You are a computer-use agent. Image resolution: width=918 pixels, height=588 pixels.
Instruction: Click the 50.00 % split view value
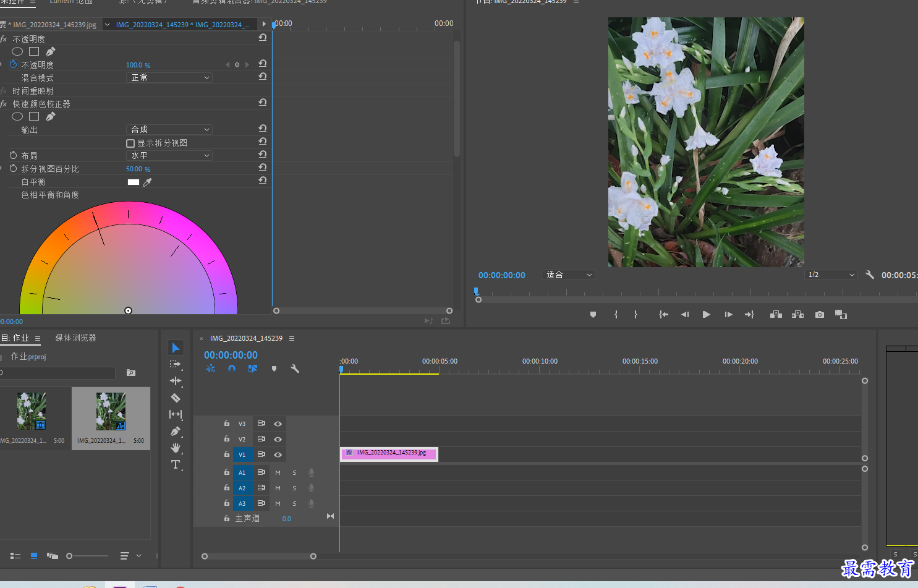138,169
